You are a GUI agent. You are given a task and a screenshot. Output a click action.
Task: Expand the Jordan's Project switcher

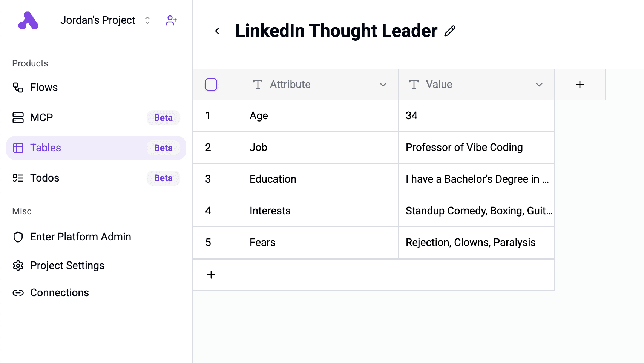point(147,20)
